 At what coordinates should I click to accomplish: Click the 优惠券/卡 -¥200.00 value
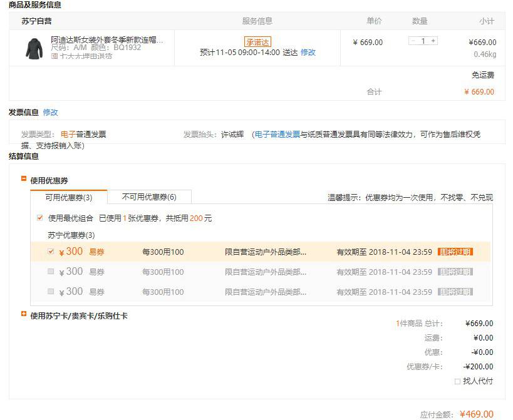478,366
